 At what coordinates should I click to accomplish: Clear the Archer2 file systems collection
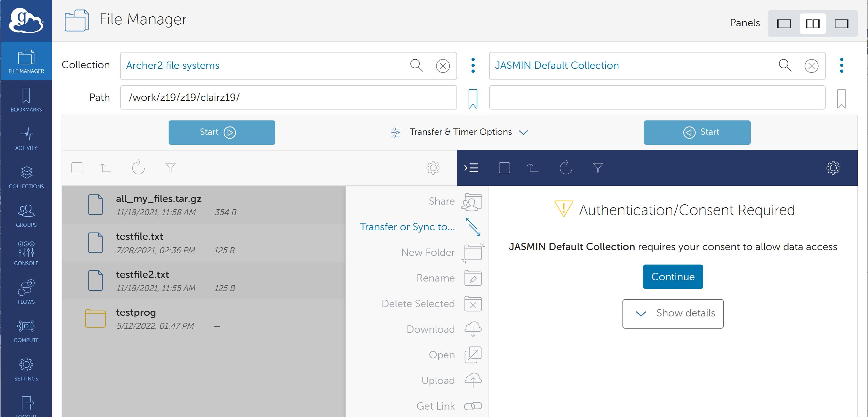(443, 66)
